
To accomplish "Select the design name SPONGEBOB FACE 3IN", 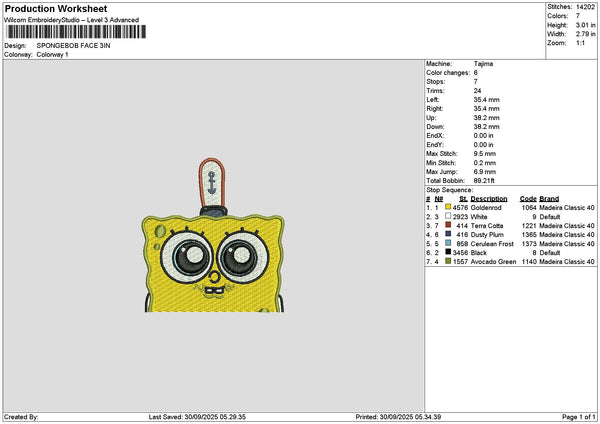I will click(x=73, y=46).
